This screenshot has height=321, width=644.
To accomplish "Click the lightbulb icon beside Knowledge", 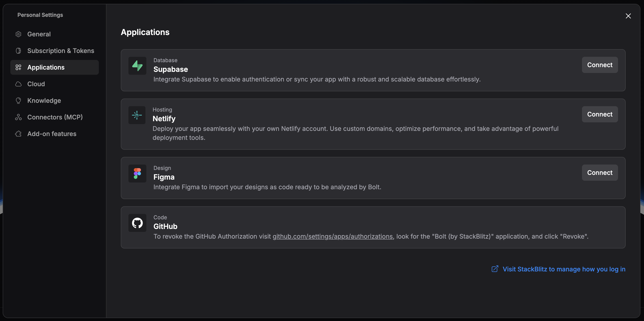I will [x=18, y=100].
